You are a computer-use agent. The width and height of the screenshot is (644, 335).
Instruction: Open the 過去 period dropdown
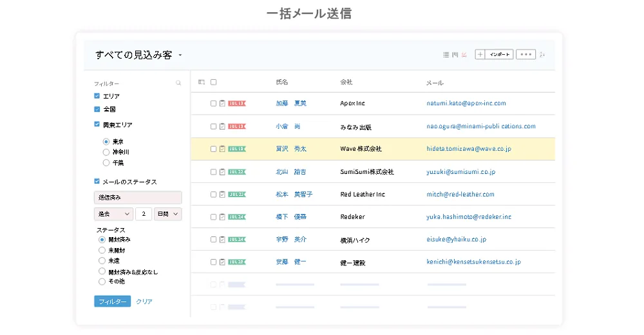(x=113, y=214)
